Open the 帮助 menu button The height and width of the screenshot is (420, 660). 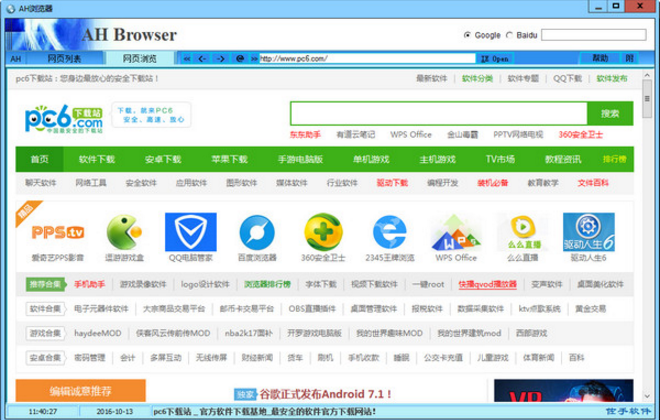tap(600, 58)
